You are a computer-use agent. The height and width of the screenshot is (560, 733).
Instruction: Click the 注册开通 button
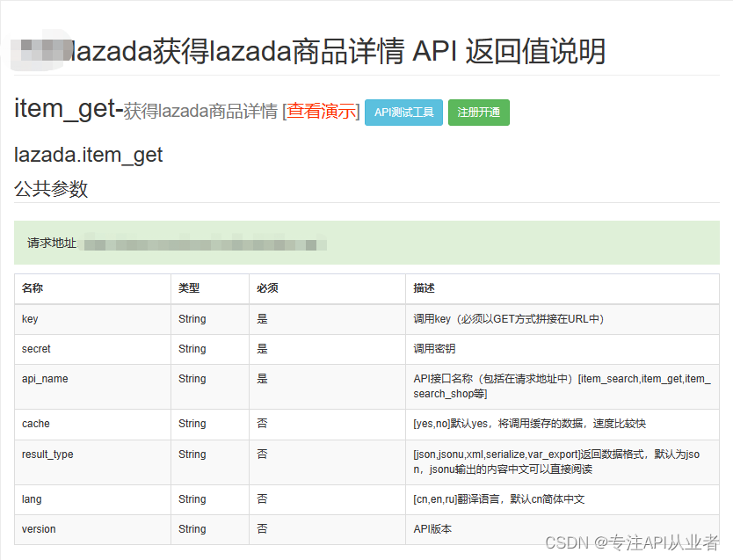tap(478, 112)
